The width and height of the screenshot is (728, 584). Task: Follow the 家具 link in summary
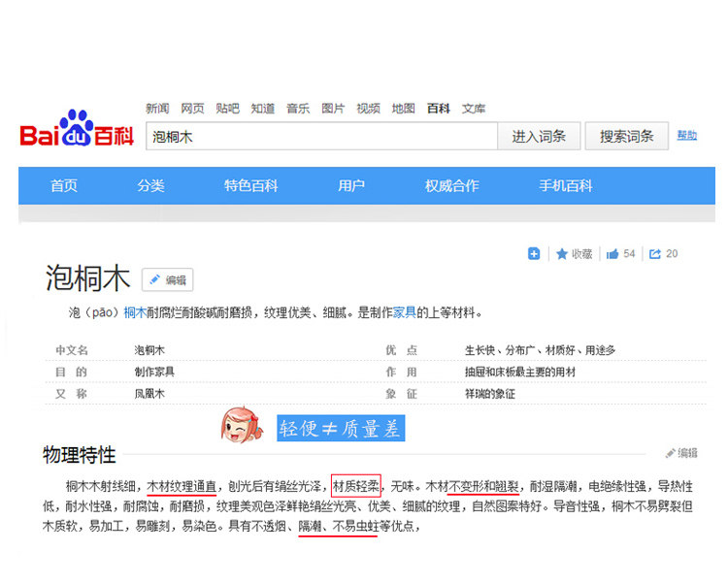pyautogui.click(x=405, y=312)
